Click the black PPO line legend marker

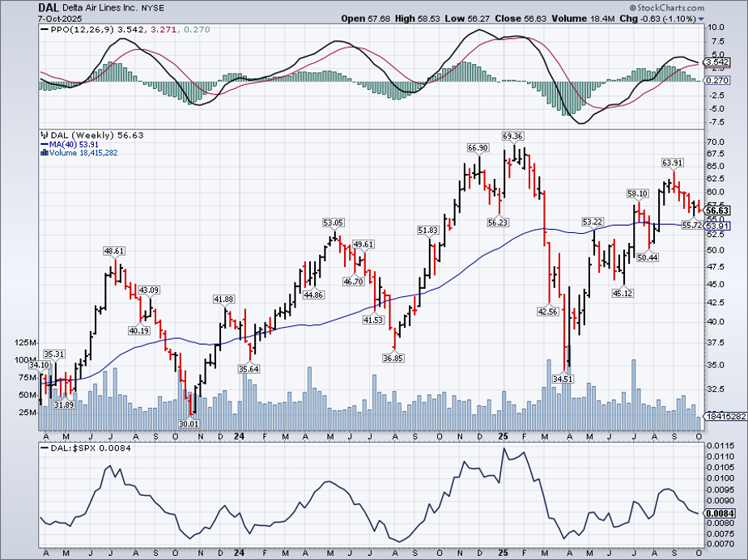point(44,29)
